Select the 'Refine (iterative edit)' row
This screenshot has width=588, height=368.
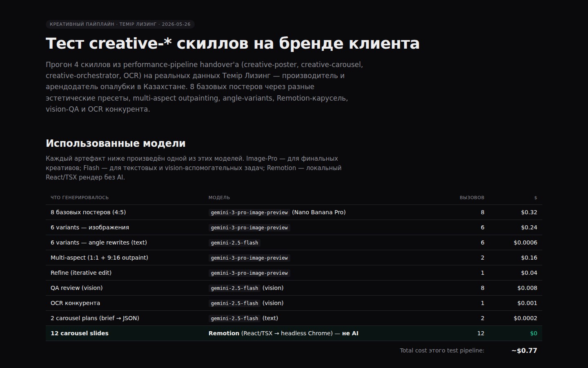pos(294,273)
